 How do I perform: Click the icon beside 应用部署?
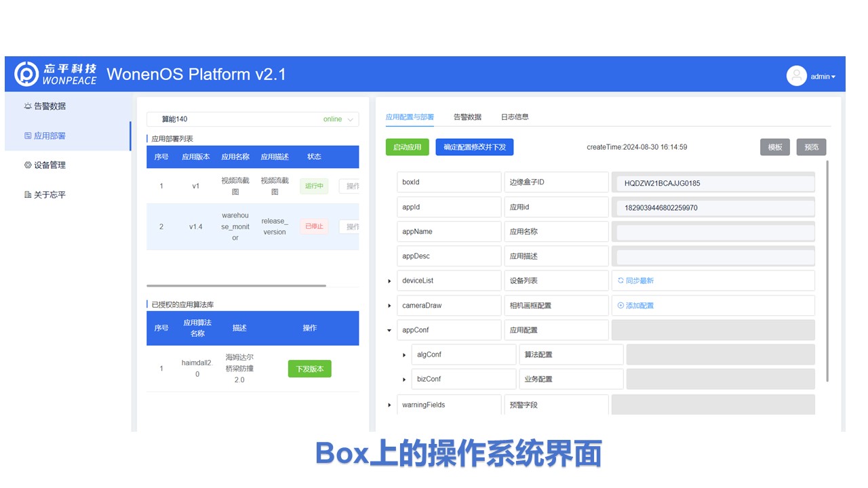(x=27, y=136)
